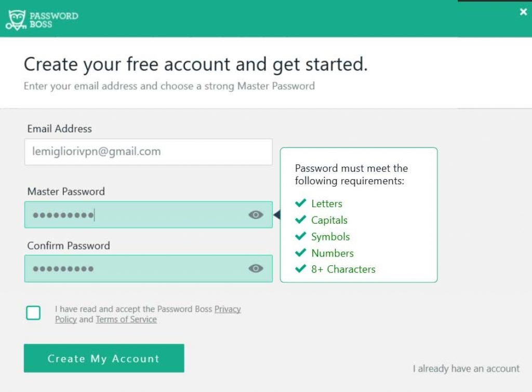This screenshot has height=392, width=532.
Task: Click the Numbers requirement checkmark
Action: point(300,253)
